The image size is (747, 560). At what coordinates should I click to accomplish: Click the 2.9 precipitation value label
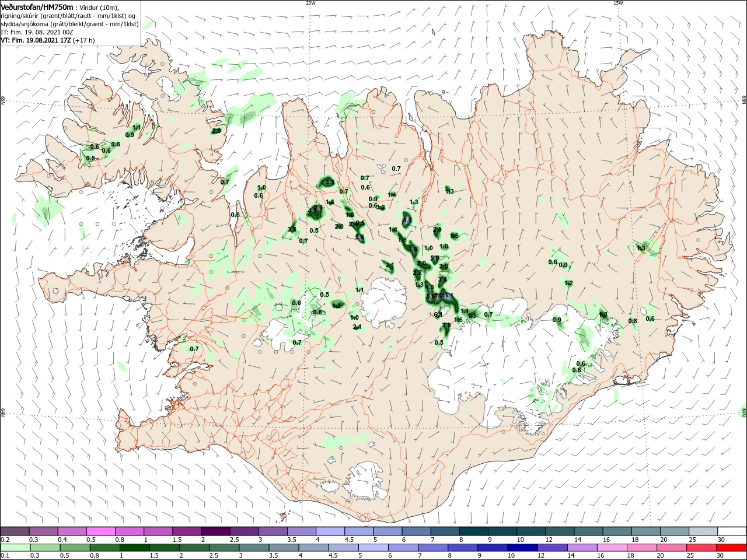(x=217, y=131)
